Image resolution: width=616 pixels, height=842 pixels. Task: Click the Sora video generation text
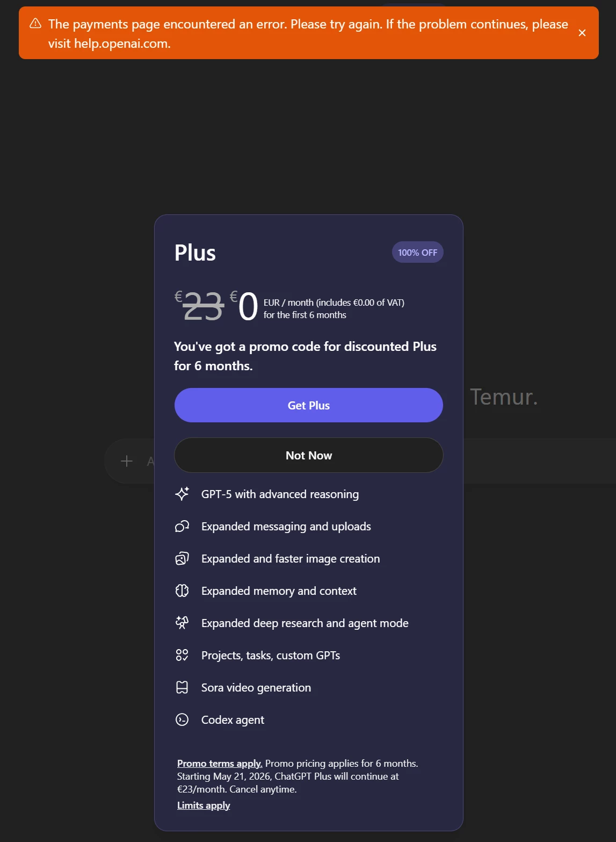pyautogui.click(x=256, y=688)
